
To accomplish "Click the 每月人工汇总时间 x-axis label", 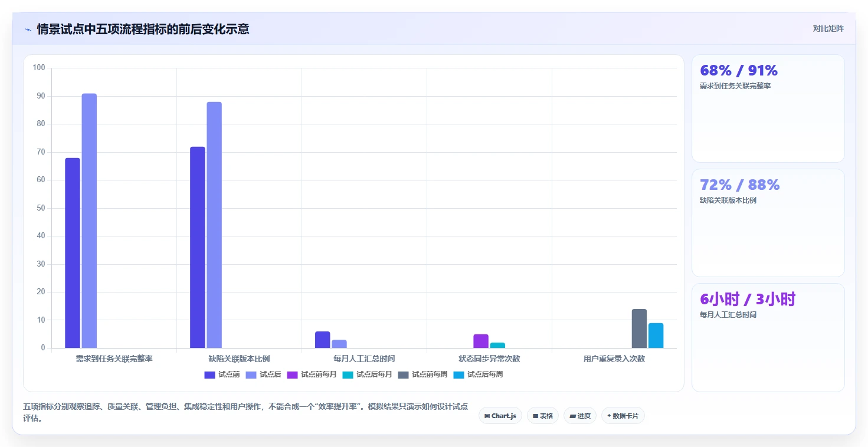I will coord(364,359).
